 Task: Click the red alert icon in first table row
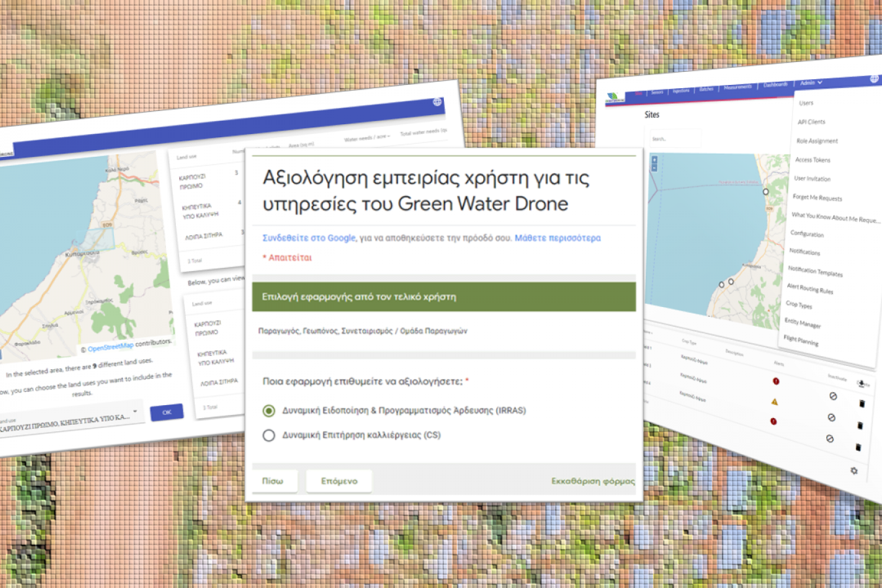776,381
